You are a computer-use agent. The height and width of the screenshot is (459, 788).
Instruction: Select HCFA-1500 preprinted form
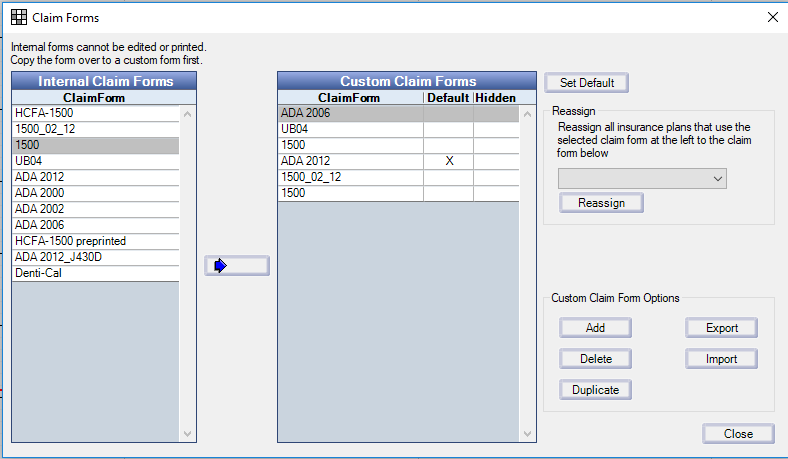point(95,241)
